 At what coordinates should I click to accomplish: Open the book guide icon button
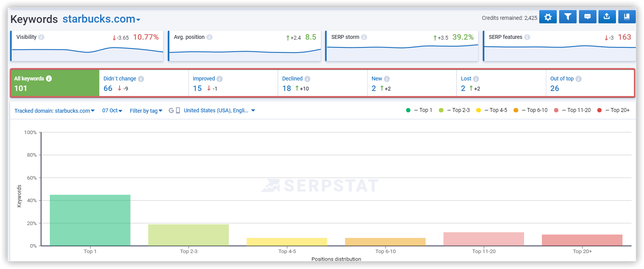coord(627,17)
